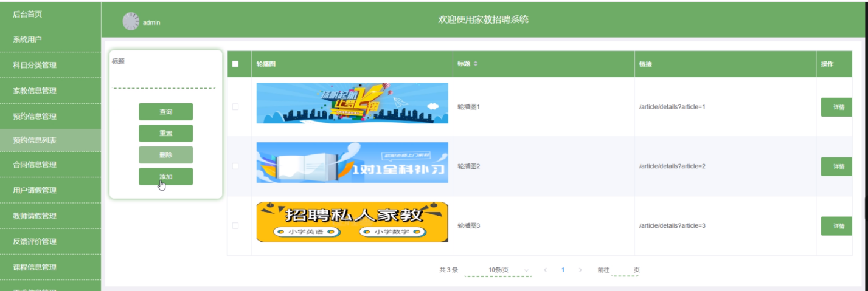Click the admin username label
Image resolution: width=868 pixels, height=291 pixels.
click(151, 22)
